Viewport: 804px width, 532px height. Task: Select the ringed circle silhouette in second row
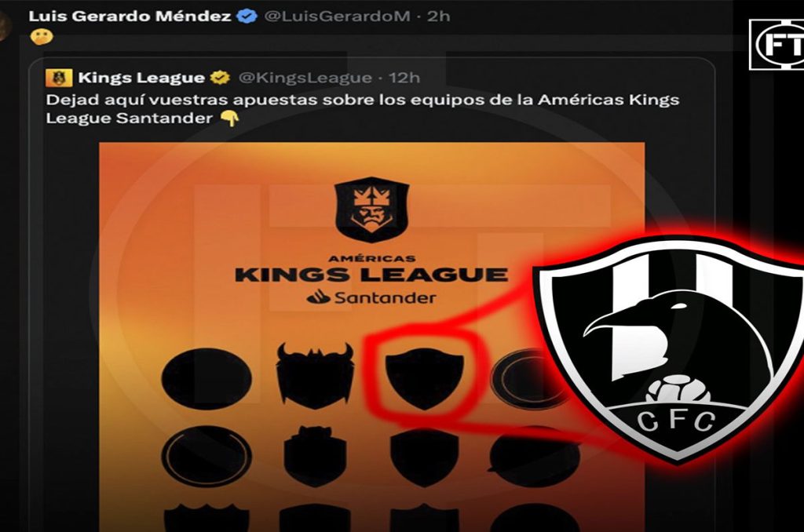click(206, 456)
